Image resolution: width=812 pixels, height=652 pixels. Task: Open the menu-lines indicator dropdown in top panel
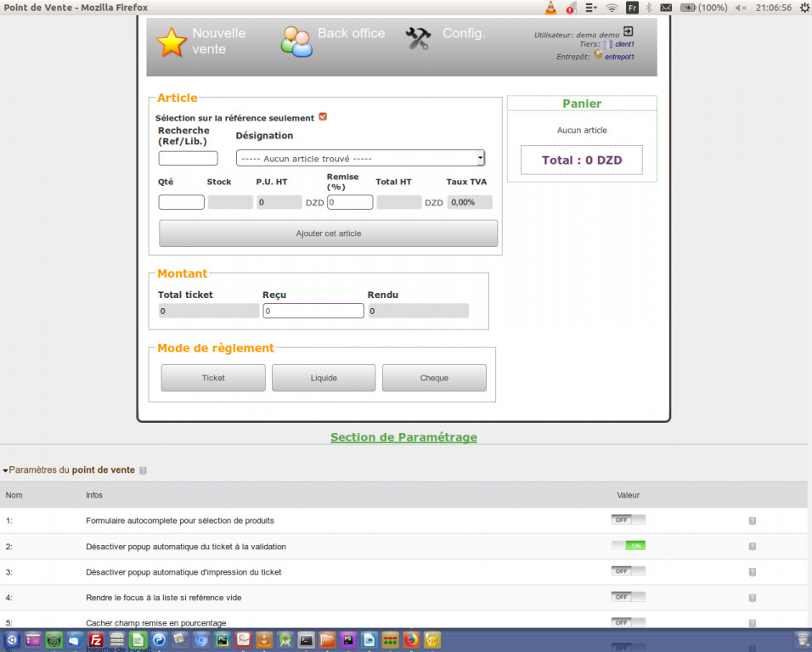coord(591,8)
